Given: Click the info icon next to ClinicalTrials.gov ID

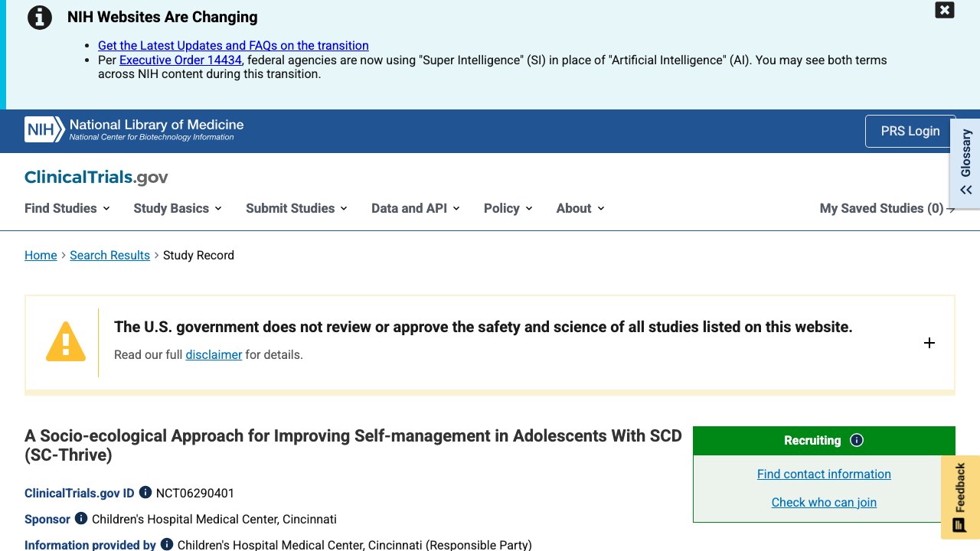Looking at the screenshot, I should coord(145,493).
